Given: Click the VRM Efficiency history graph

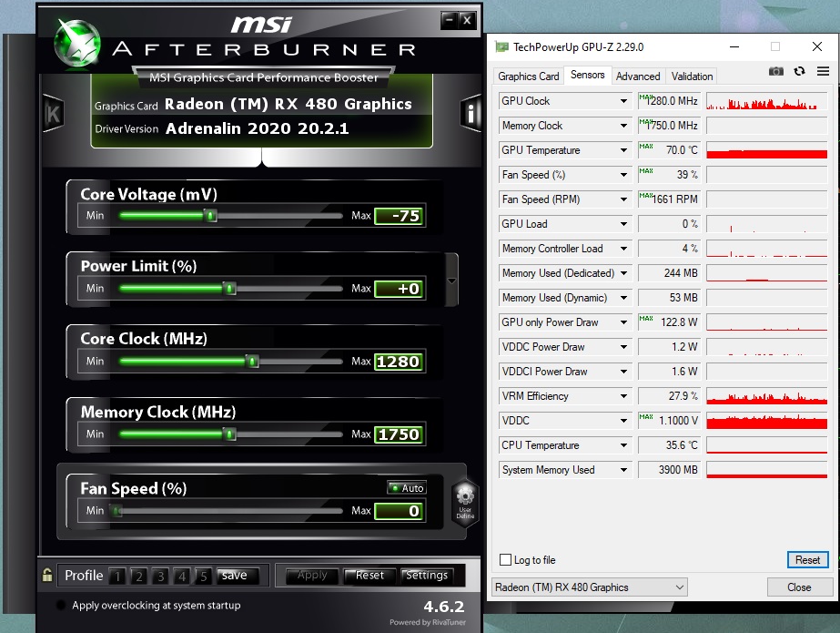Looking at the screenshot, I should [x=766, y=396].
